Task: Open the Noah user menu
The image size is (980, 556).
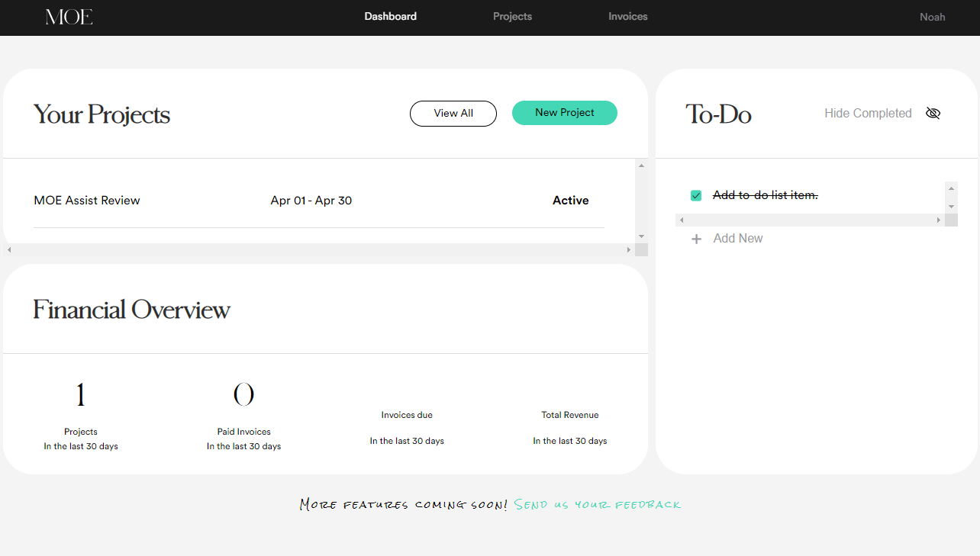Action: tap(932, 17)
